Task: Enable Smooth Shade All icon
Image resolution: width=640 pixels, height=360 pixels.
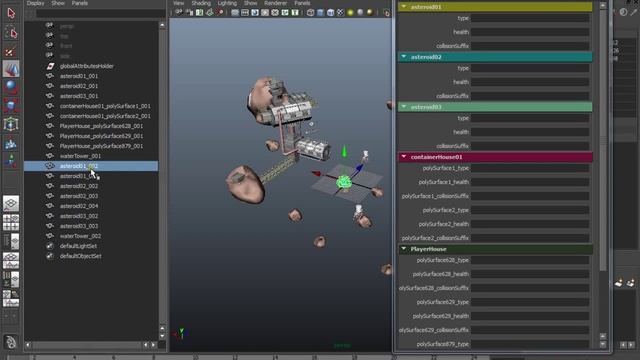Action: pos(320,13)
